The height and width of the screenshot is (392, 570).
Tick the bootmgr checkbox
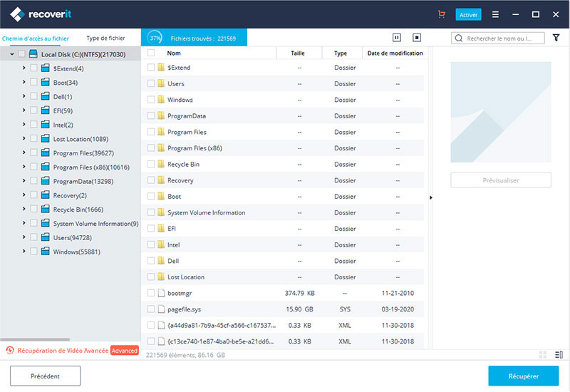(x=151, y=293)
